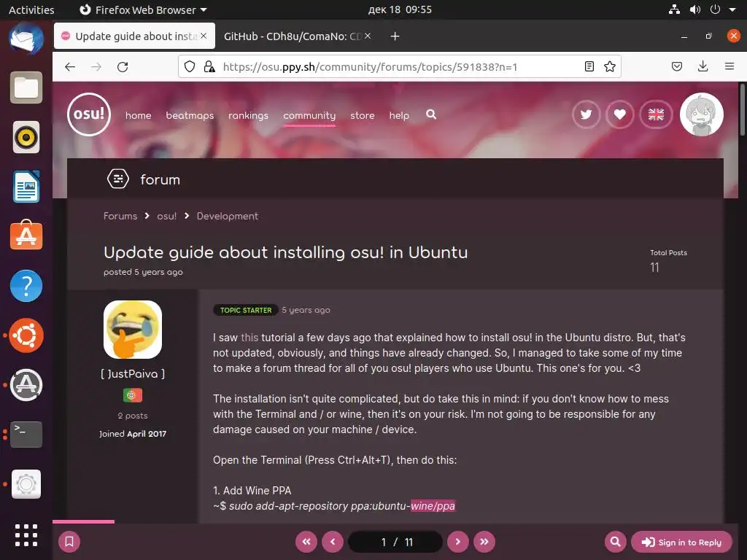Open the home nav item
Screen dimensions: 747x560
click(x=138, y=115)
